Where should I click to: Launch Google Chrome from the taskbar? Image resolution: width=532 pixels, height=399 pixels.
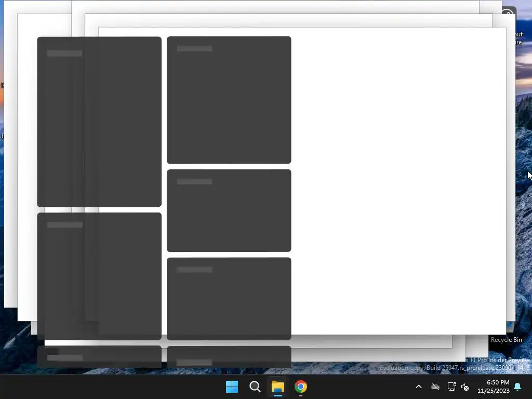[301, 387]
